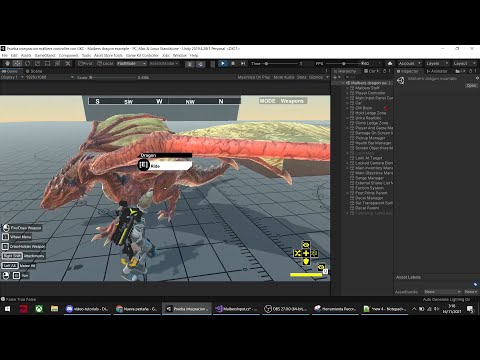This screenshot has height=360, width=480.
Task: Open the Xbox app in taskbar
Action: coord(39,309)
